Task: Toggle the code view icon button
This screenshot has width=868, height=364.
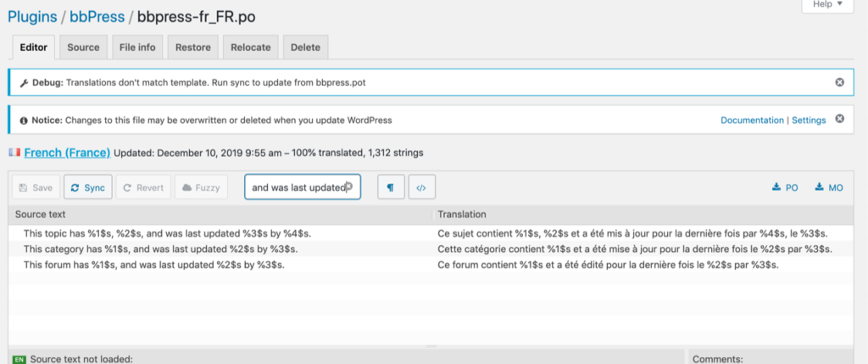Action: pyautogui.click(x=422, y=188)
